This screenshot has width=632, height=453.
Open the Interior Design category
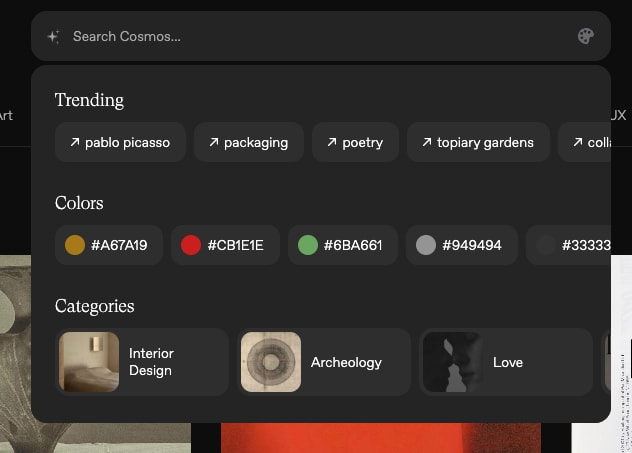coord(142,362)
